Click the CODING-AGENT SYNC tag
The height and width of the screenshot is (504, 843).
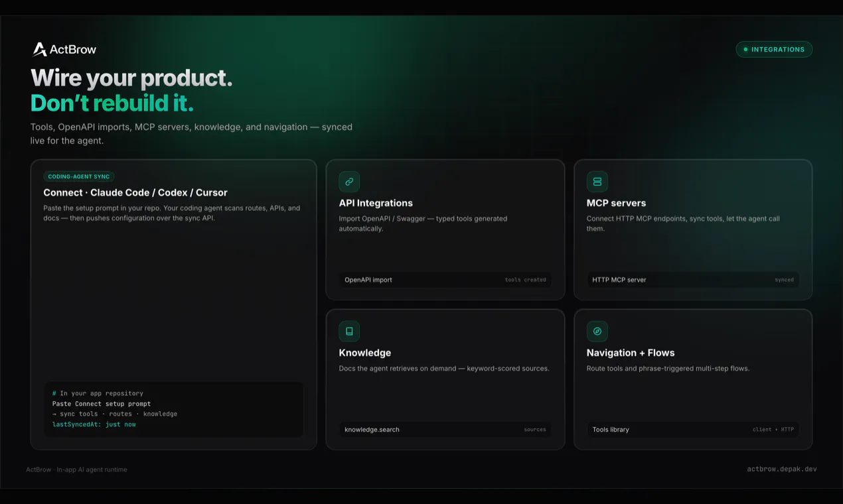(x=79, y=177)
